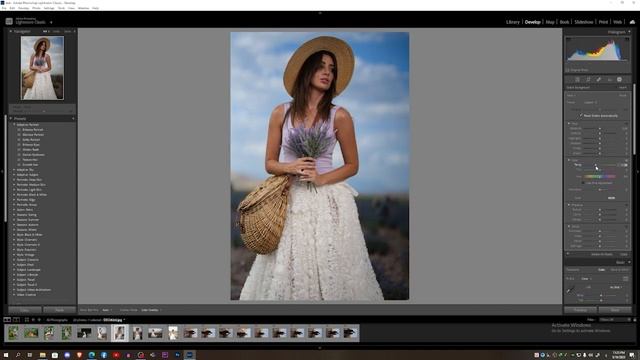Screen dimensions: 640x360
Task: Apply the Enhance Portrait preset
Action: (x=33, y=129)
